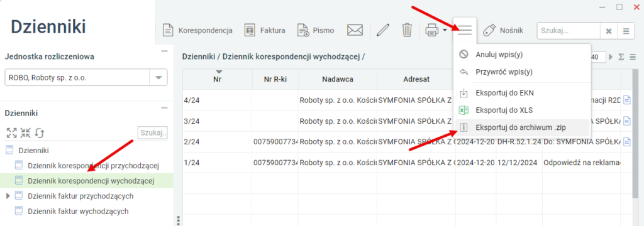Choose Eksportuj do XLS
The height and width of the screenshot is (226, 644).
[x=522, y=110]
